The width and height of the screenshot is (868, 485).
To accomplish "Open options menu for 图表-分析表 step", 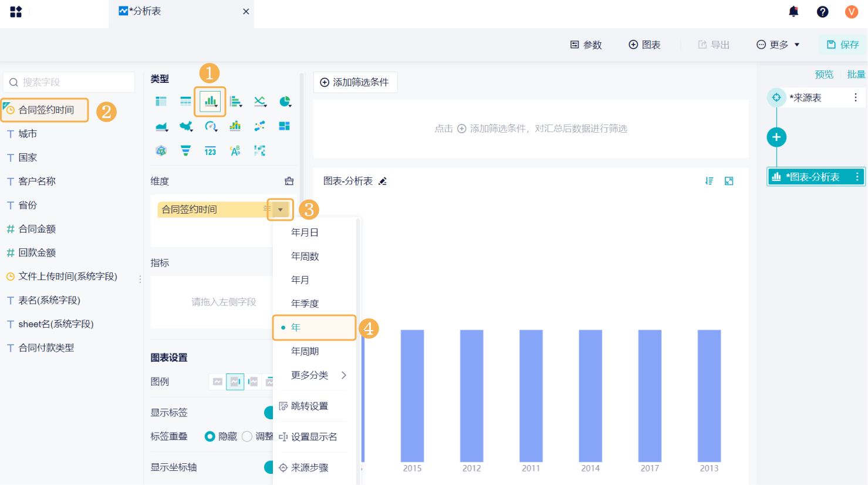I will [x=857, y=177].
